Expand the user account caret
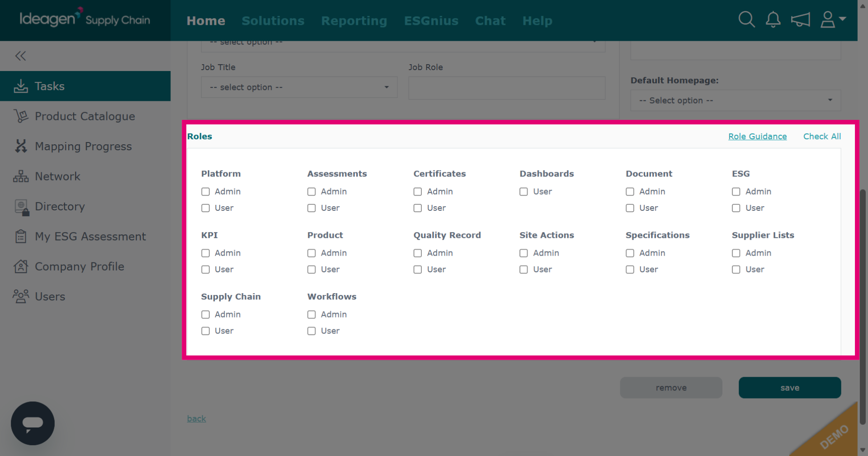This screenshot has width=868, height=456. point(843,19)
